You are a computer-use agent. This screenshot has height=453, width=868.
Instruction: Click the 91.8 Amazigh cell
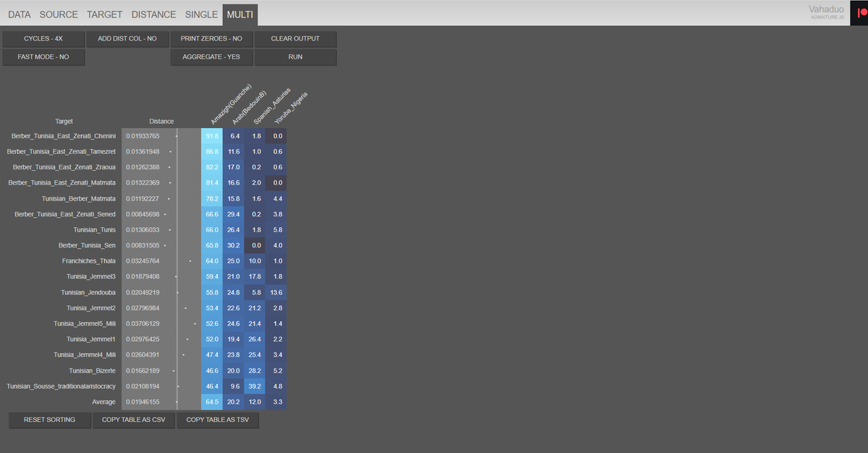(x=212, y=136)
